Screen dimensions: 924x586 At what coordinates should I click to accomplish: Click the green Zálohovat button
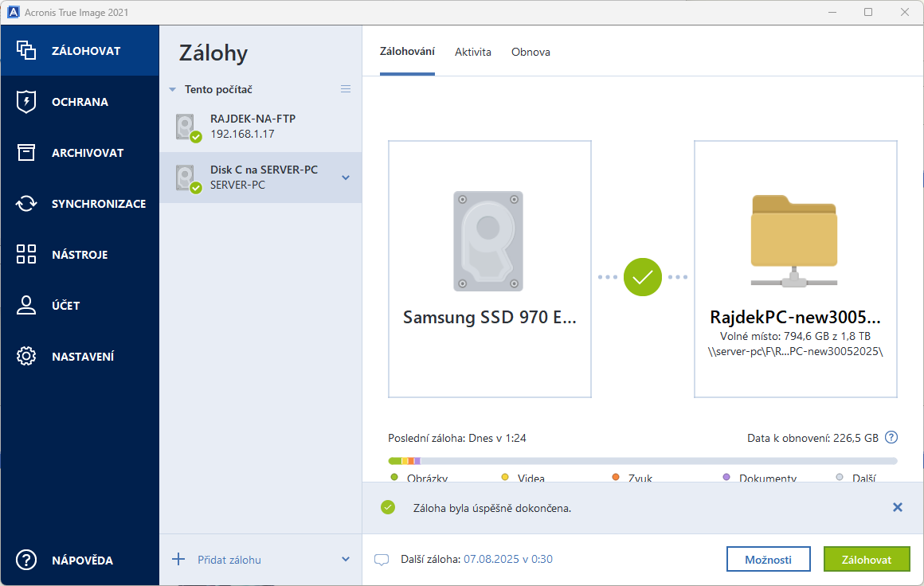pos(867,559)
